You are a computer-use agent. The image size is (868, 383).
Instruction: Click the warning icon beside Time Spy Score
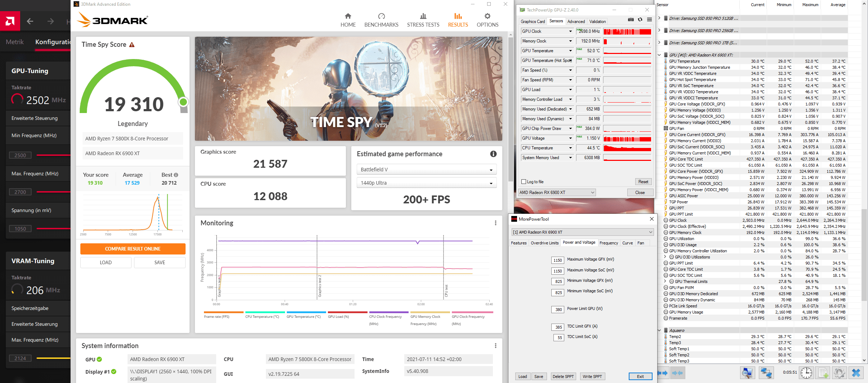132,45
